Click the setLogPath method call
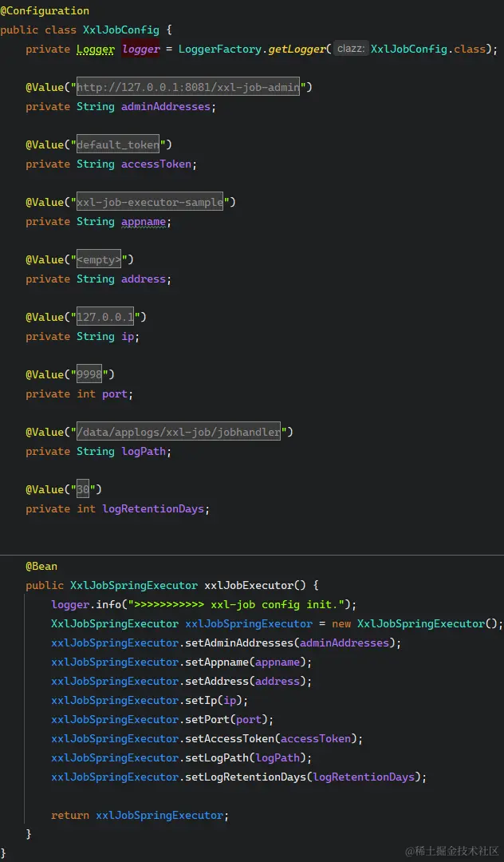The image size is (504, 862). 217,758
